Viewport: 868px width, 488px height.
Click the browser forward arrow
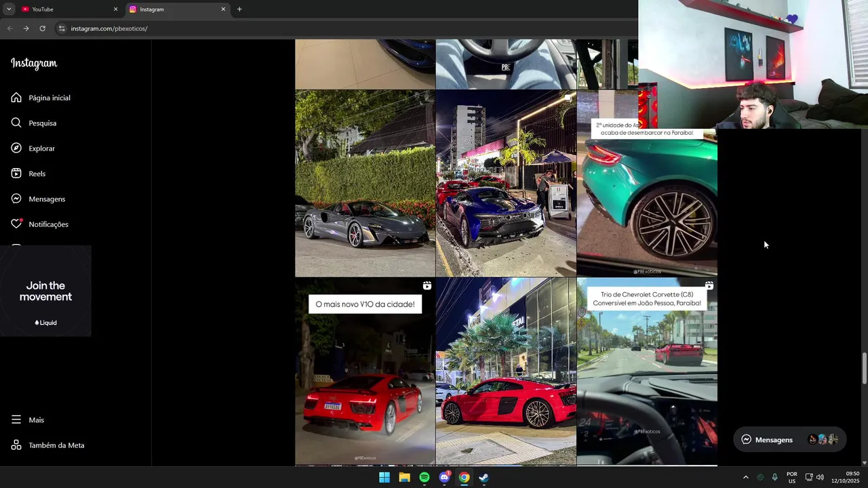(26, 28)
